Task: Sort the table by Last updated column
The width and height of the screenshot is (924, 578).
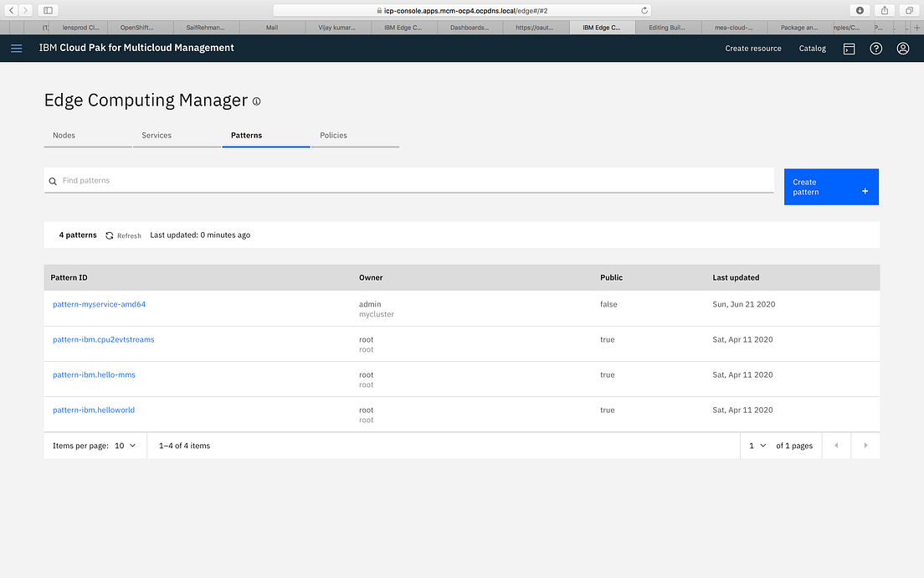Action: pos(735,277)
